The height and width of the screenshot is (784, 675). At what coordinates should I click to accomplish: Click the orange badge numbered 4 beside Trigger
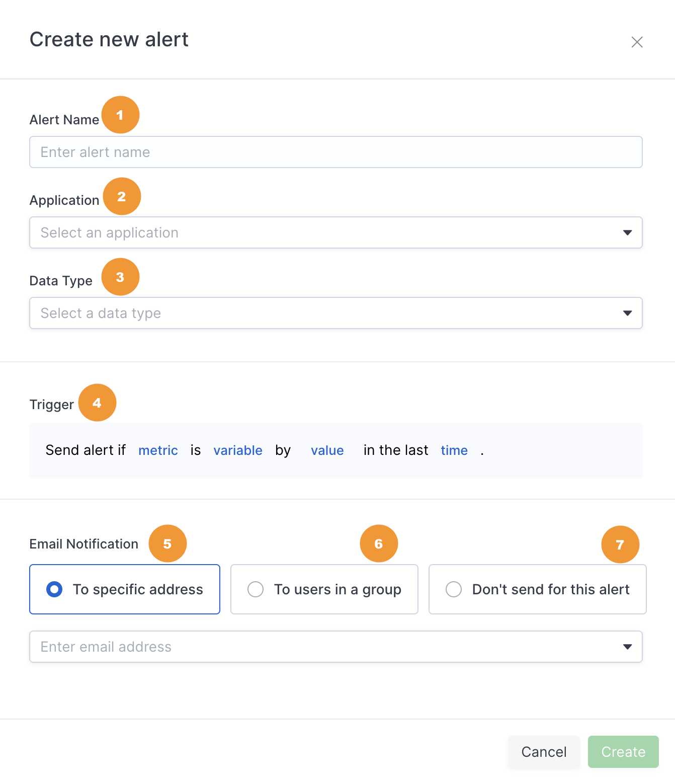[97, 403]
